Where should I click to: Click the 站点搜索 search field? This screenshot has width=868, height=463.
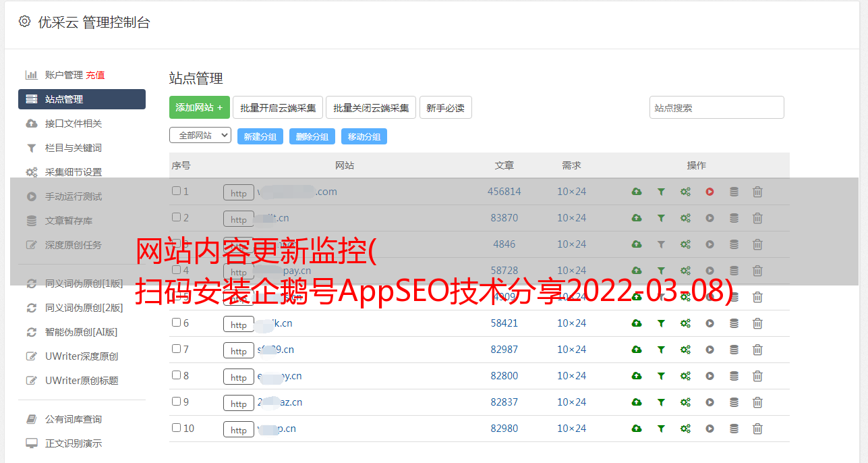pyautogui.click(x=716, y=107)
